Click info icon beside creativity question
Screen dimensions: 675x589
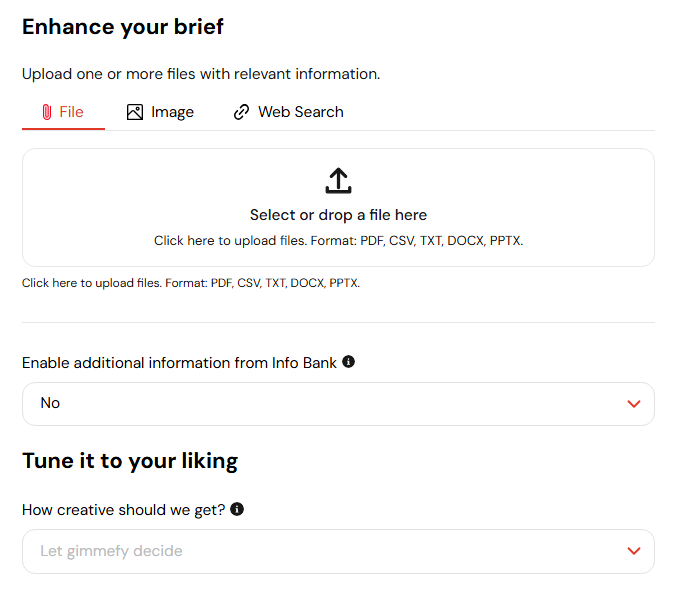coord(237,509)
